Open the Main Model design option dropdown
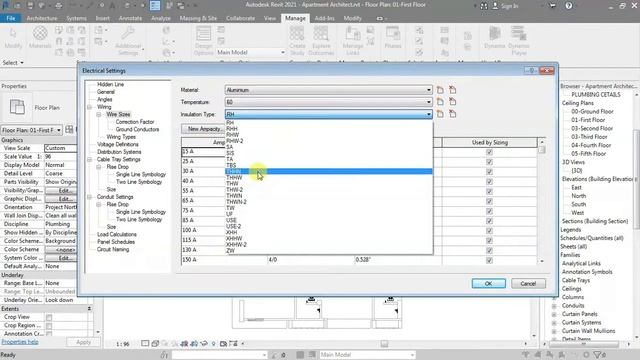The image size is (640, 360). (251, 52)
